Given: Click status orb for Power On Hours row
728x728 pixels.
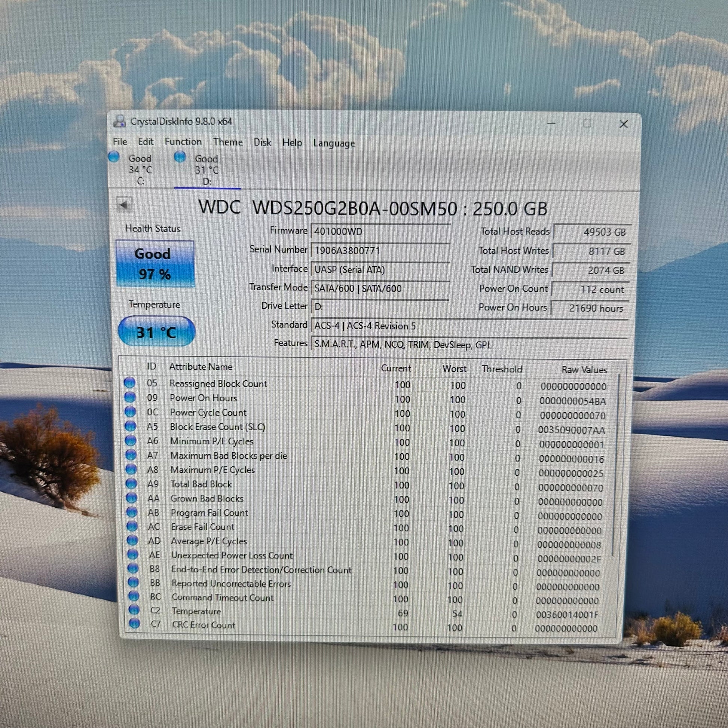Looking at the screenshot, I should coord(129,397).
